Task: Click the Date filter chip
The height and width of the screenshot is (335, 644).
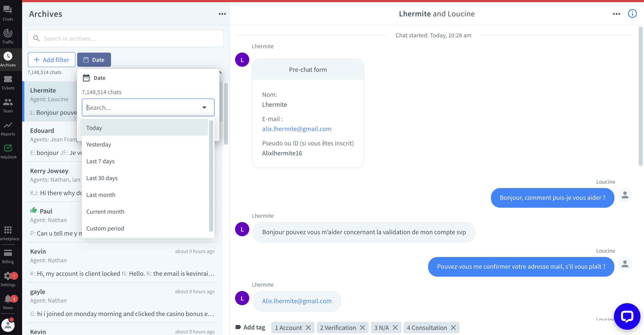Action: point(94,59)
